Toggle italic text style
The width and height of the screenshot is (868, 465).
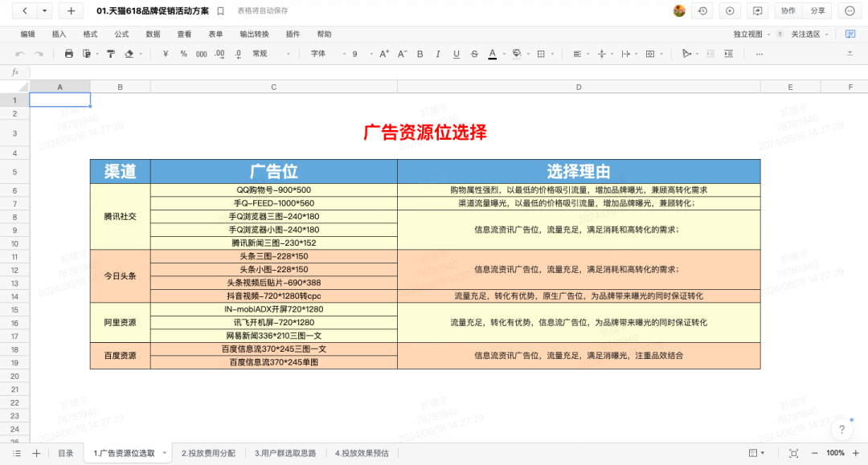coord(438,54)
